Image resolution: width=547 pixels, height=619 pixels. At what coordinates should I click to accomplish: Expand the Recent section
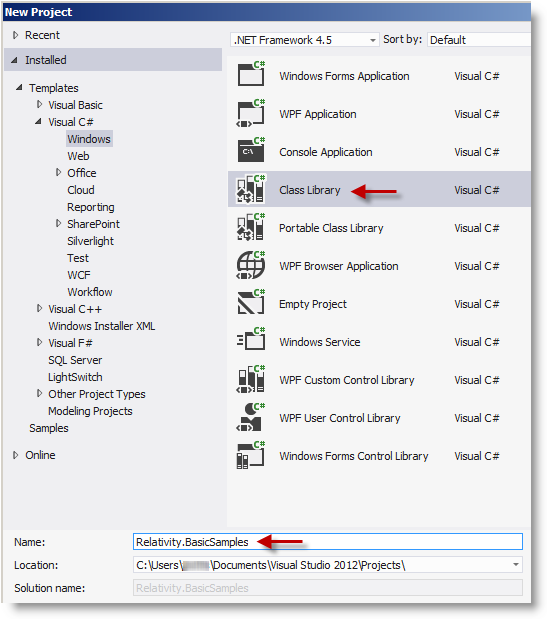[x=15, y=35]
